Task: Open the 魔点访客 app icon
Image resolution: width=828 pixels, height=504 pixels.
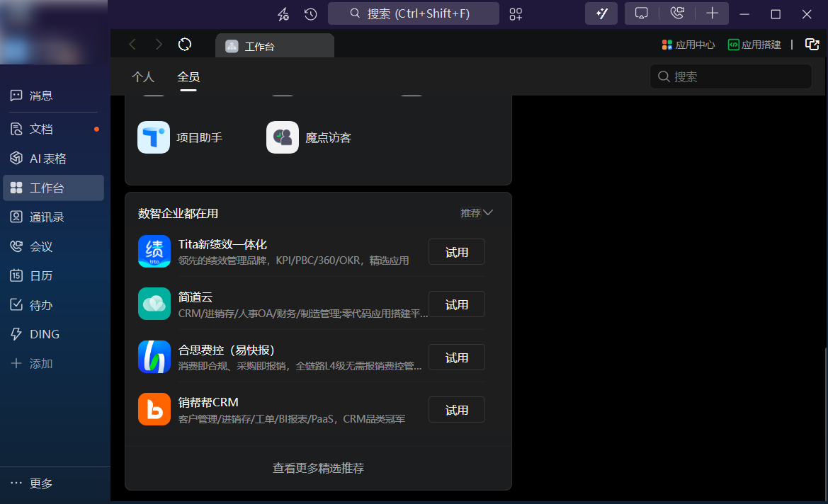Action: click(283, 137)
